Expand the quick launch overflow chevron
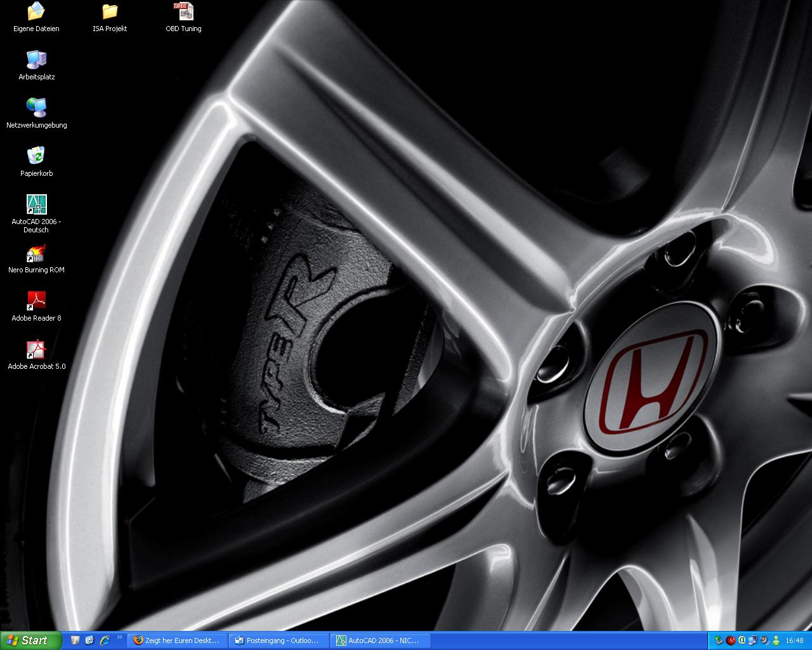The width and height of the screenshot is (812, 650). click(120, 637)
